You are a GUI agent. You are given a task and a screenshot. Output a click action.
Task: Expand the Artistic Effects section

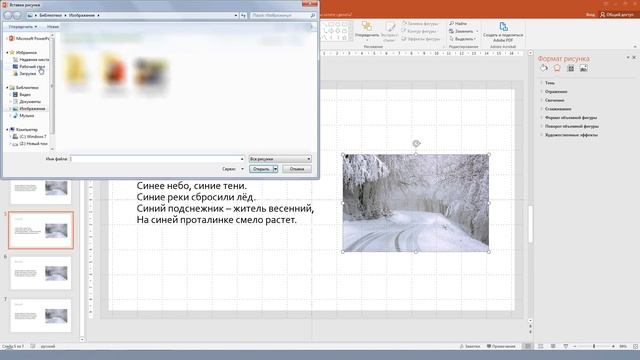[571, 135]
